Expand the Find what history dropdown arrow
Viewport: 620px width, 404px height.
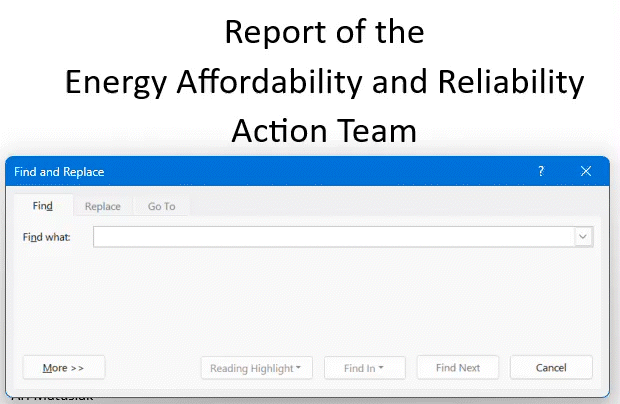pyautogui.click(x=584, y=237)
